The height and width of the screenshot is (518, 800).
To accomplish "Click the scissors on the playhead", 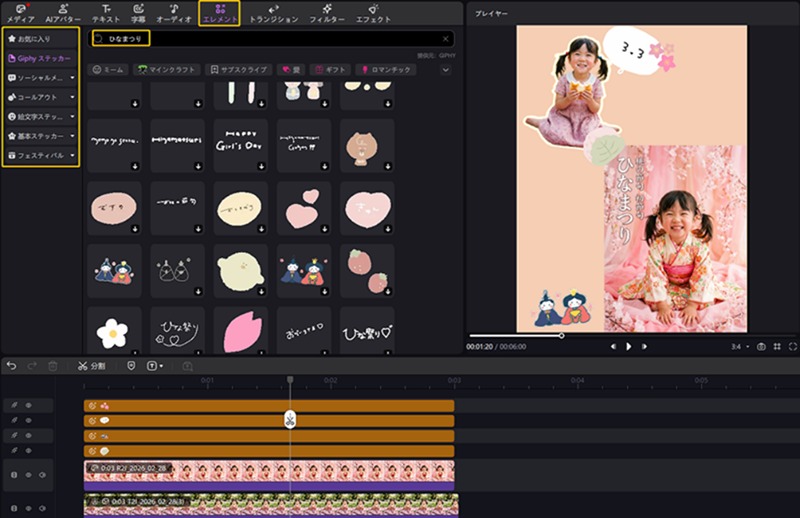I will pyautogui.click(x=290, y=420).
